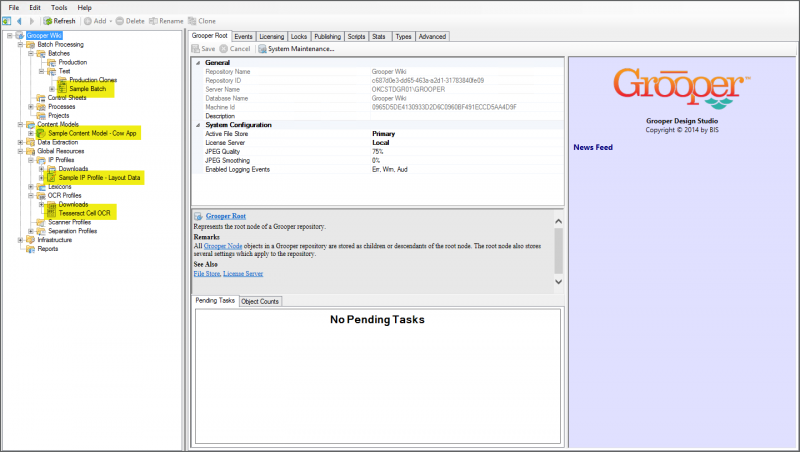This screenshot has height=452, width=800.
Task: Click the Cancel button
Action: 235,49
